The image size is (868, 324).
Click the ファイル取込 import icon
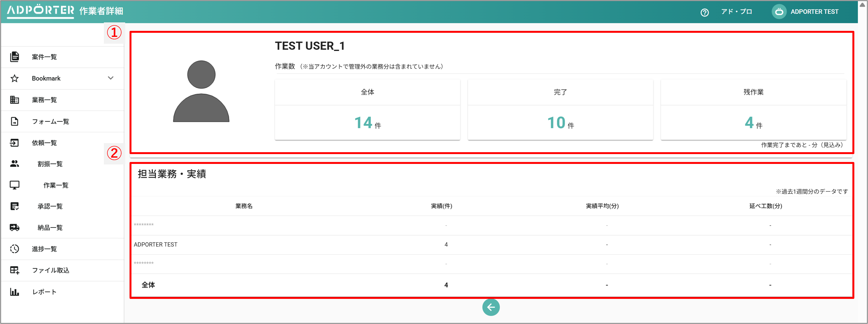[x=14, y=270]
